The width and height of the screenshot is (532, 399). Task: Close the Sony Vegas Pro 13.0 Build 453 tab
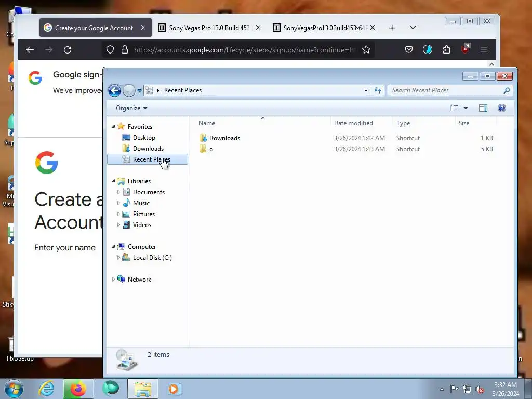(x=258, y=28)
